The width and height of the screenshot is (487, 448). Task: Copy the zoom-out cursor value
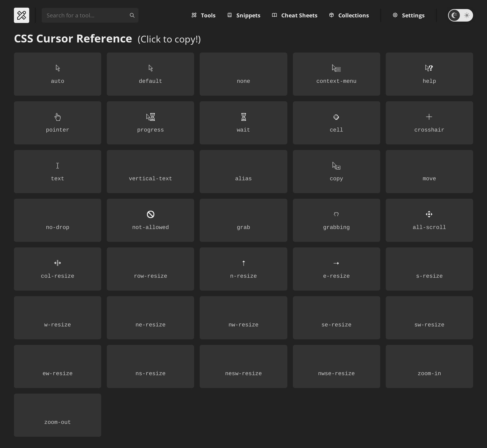[x=58, y=415]
